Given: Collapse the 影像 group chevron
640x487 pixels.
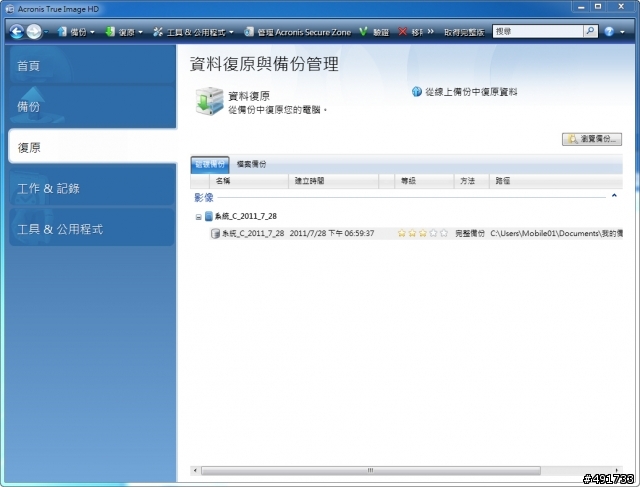Looking at the screenshot, I should click(x=614, y=196).
